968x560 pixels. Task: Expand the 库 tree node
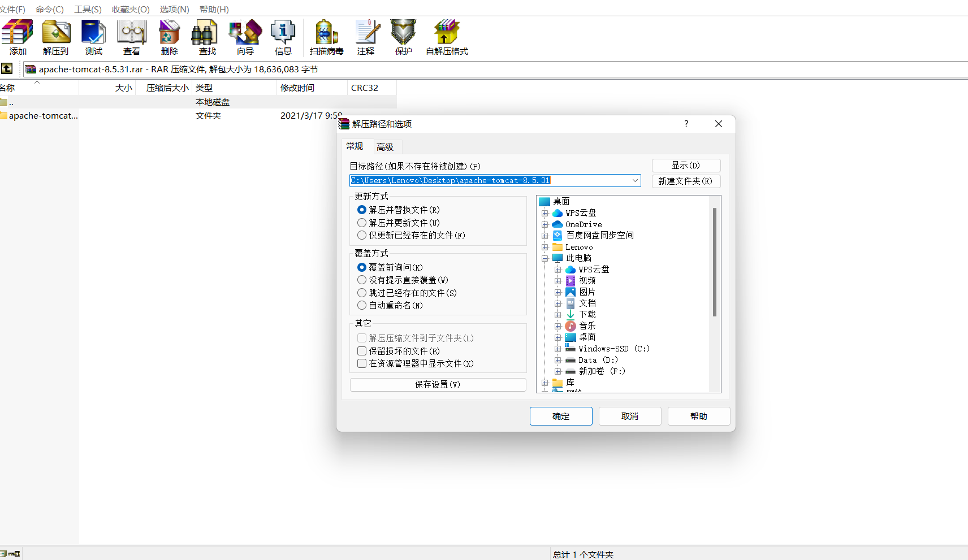click(x=545, y=383)
